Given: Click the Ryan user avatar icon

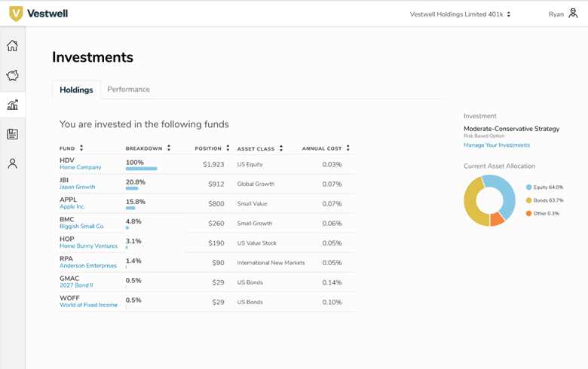Looking at the screenshot, I should (x=573, y=14).
